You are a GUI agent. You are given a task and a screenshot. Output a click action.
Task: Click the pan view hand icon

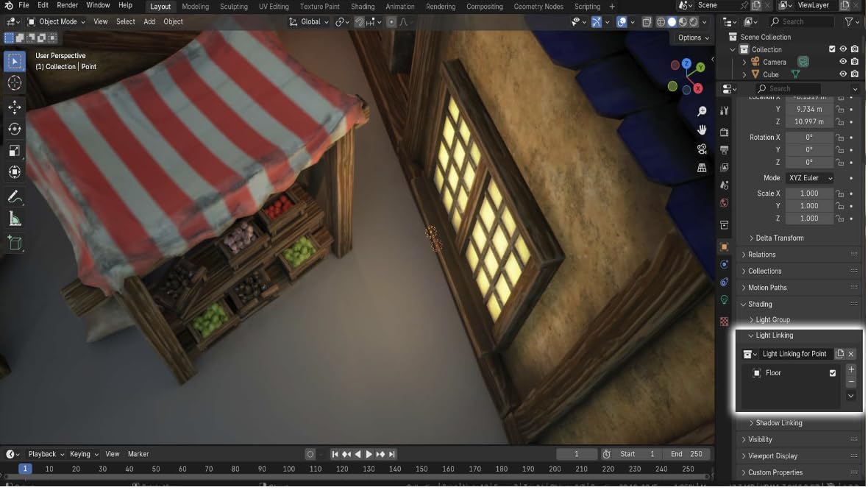(x=703, y=130)
